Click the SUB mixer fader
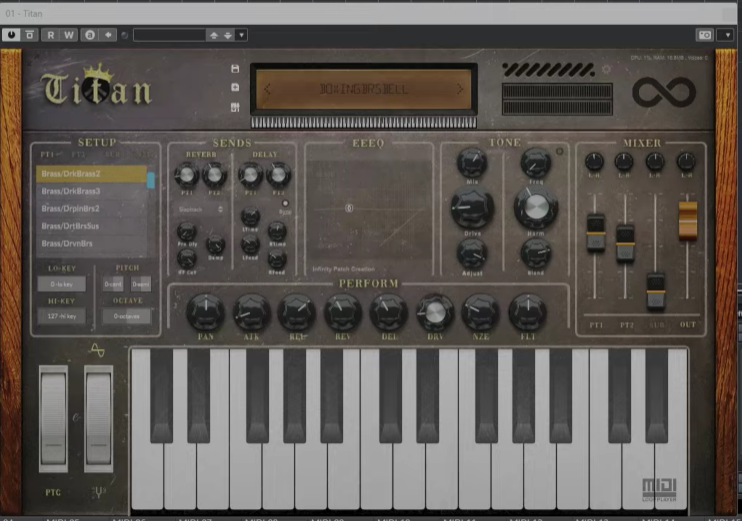This screenshot has height=521, width=742. [655, 291]
